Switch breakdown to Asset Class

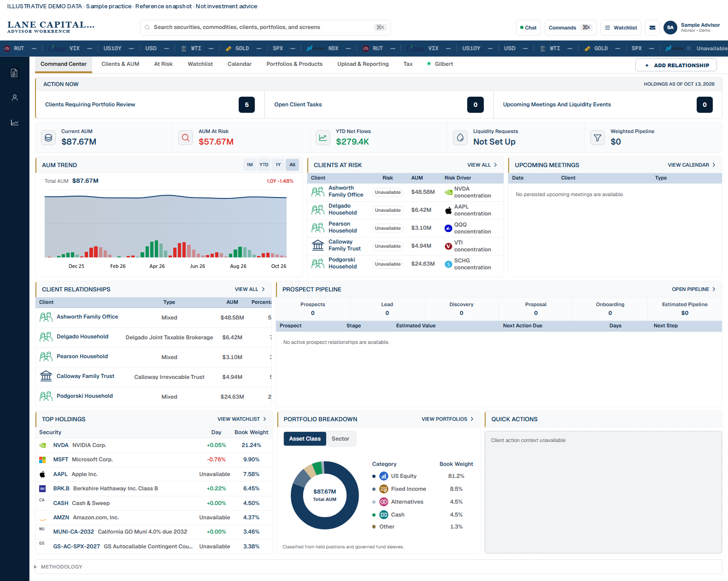pyautogui.click(x=305, y=439)
